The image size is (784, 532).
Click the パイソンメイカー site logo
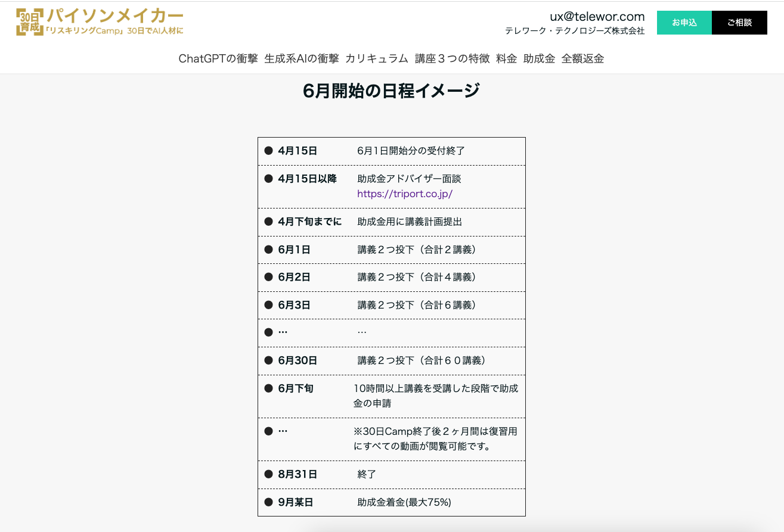coord(100,23)
